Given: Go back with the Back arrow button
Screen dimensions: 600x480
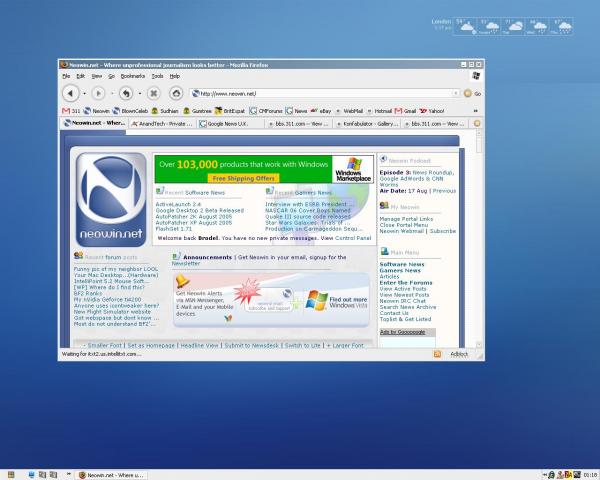Looking at the screenshot, I should [x=70, y=93].
